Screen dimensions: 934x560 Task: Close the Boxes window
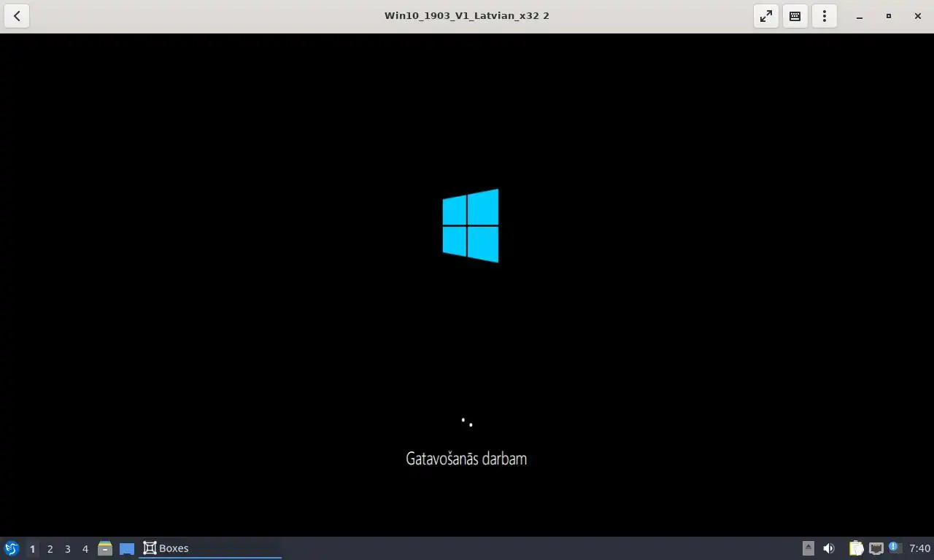pos(918,15)
